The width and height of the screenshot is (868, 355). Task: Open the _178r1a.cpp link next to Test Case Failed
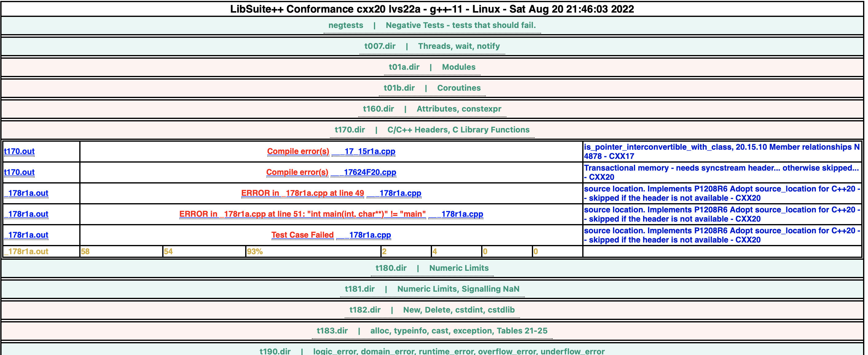(x=370, y=235)
